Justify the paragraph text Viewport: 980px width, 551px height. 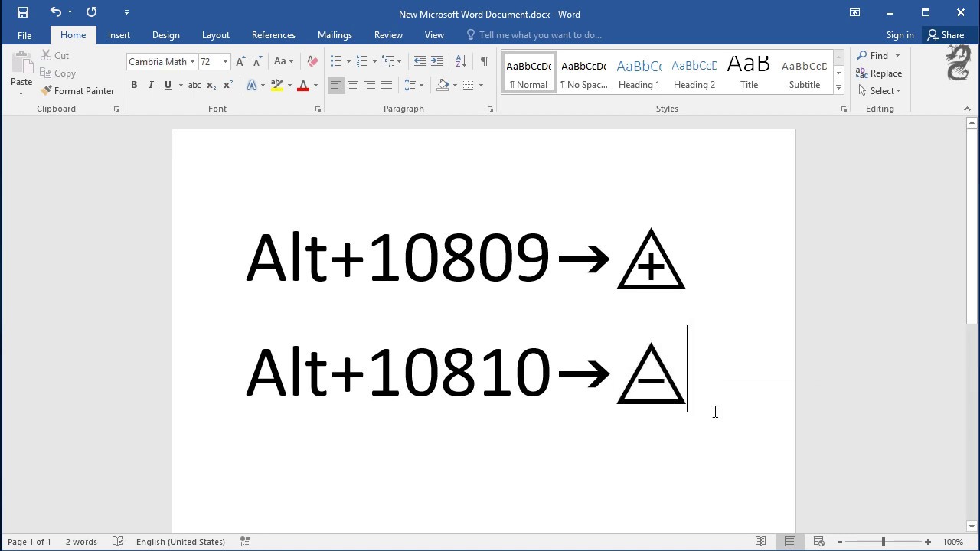point(387,85)
